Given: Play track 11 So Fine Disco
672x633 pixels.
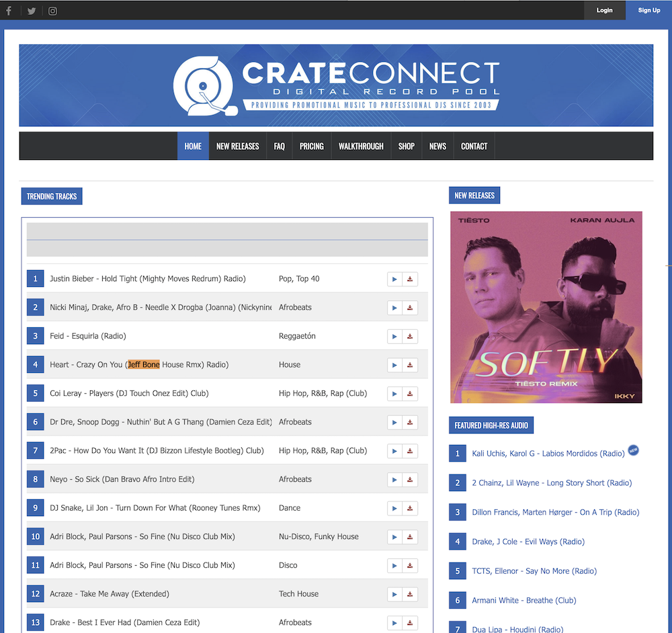Looking at the screenshot, I should [x=394, y=566].
